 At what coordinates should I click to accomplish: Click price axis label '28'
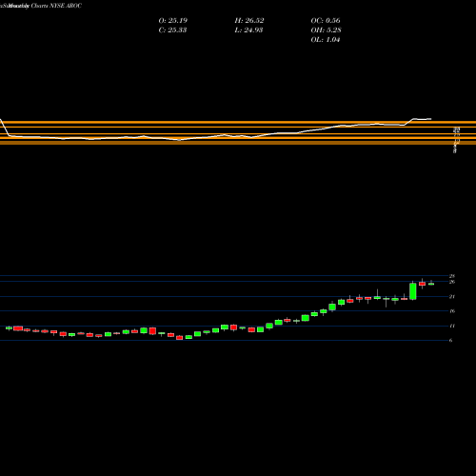pyautogui.click(x=452, y=276)
